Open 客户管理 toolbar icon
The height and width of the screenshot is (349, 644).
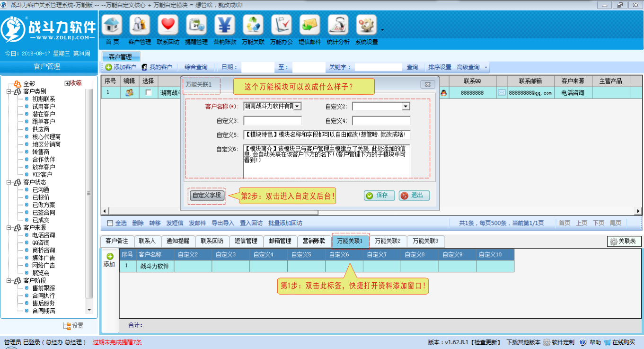(x=140, y=25)
